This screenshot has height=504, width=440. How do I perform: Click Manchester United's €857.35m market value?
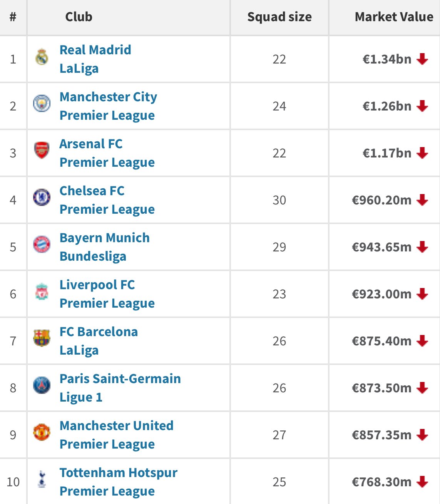(x=382, y=435)
